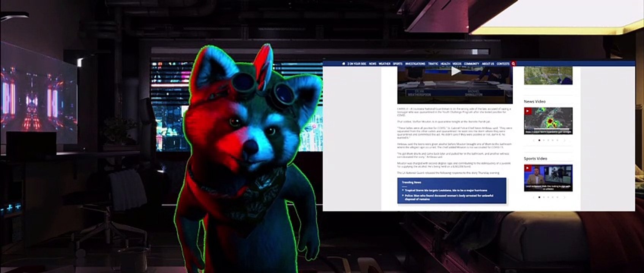Play the main news video
This screenshot has width=644, height=273.
(x=456, y=71)
